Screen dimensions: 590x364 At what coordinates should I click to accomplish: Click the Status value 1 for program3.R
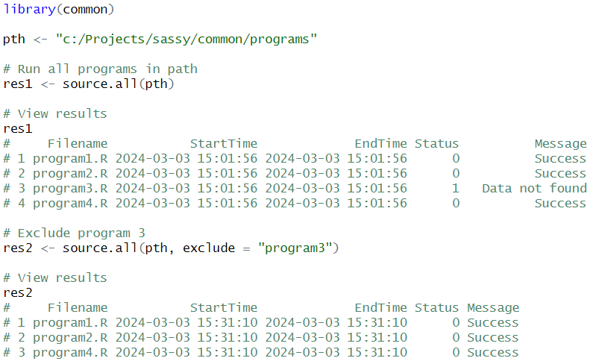(455, 188)
